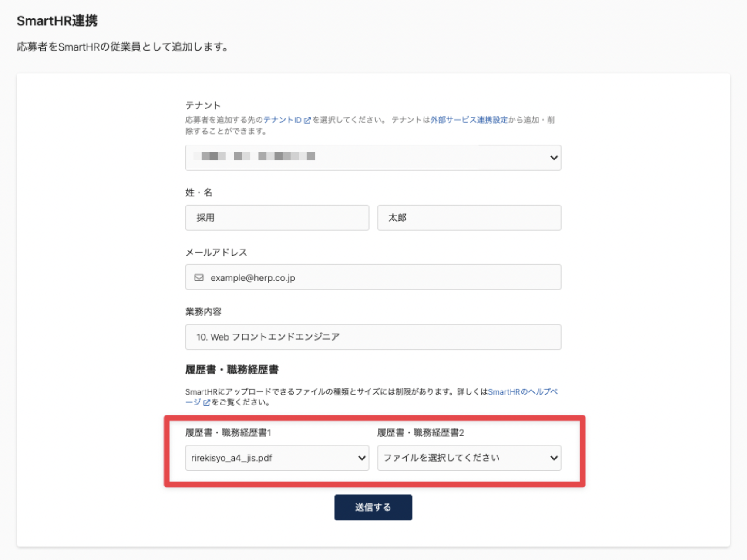This screenshot has width=747, height=560.
Task: Click the 応募者をSmartHRの従業員として追加します description text
Action: (123, 47)
